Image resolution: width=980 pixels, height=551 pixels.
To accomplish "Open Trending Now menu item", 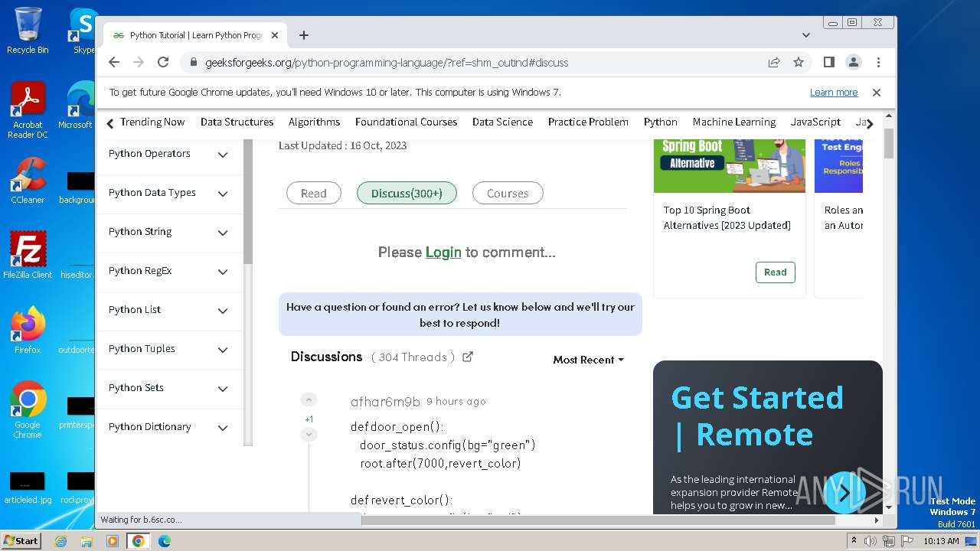I will 152,122.
